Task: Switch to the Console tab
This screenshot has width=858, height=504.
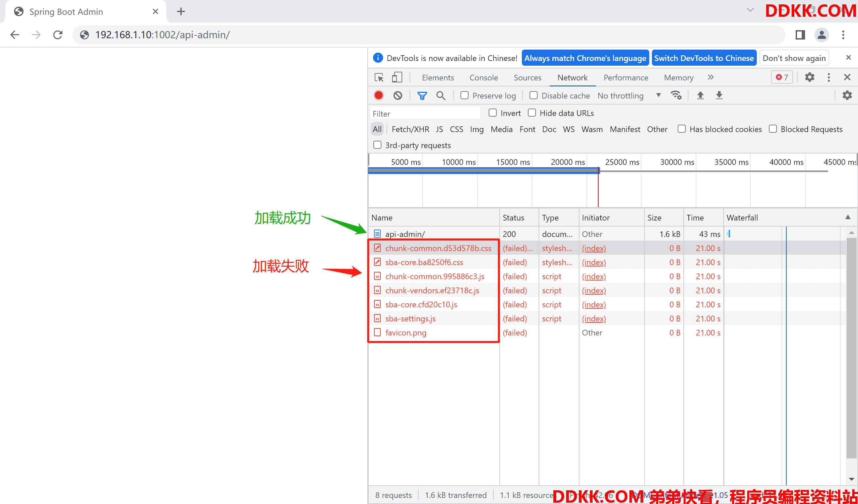Action: pyautogui.click(x=484, y=78)
